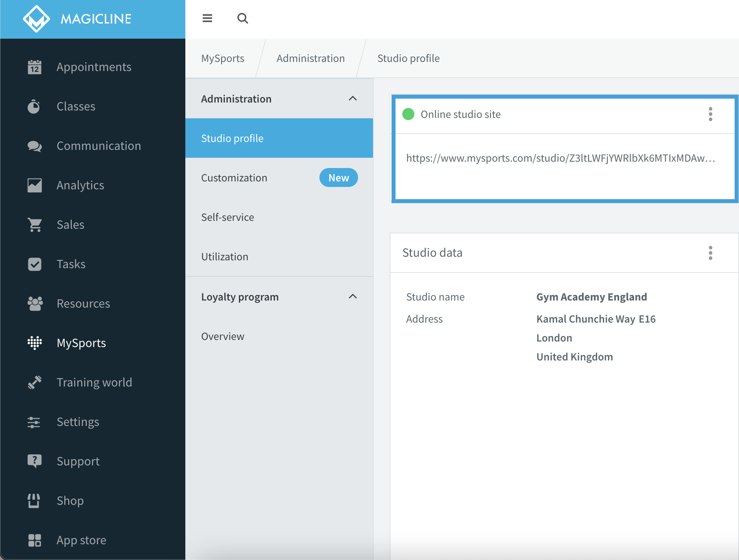Viewport: 739px width, 560px height.
Task: Click the Studio data heading
Action: tap(432, 253)
